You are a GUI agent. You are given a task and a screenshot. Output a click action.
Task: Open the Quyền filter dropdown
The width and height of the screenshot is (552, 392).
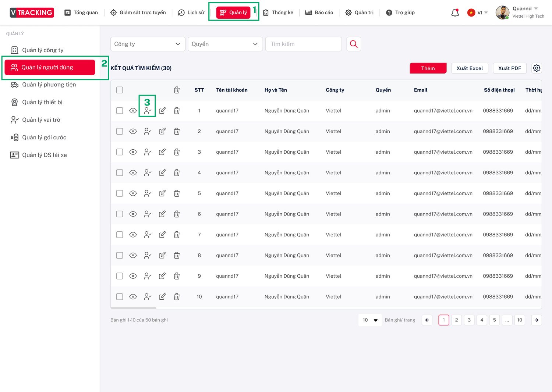[x=225, y=44]
